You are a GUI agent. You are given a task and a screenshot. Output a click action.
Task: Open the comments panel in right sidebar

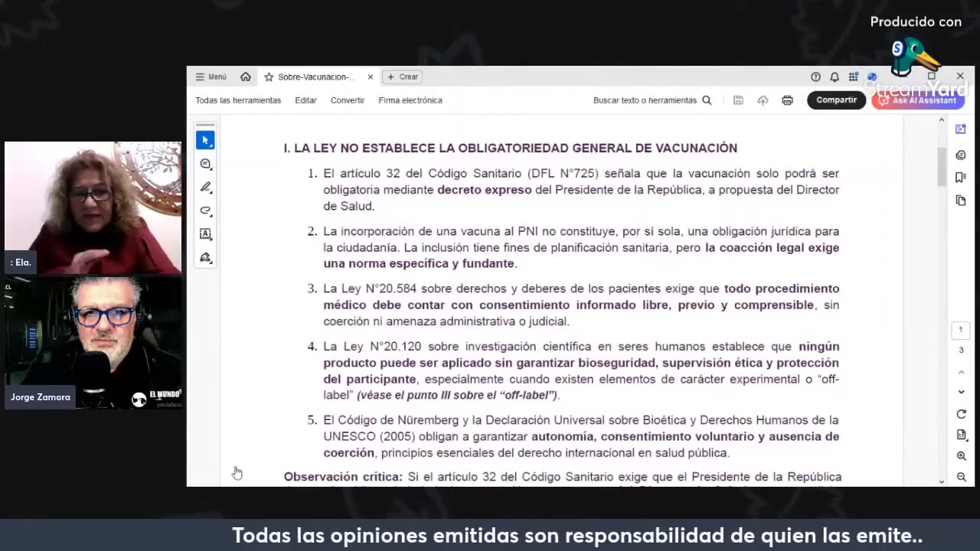tap(961, 155)
